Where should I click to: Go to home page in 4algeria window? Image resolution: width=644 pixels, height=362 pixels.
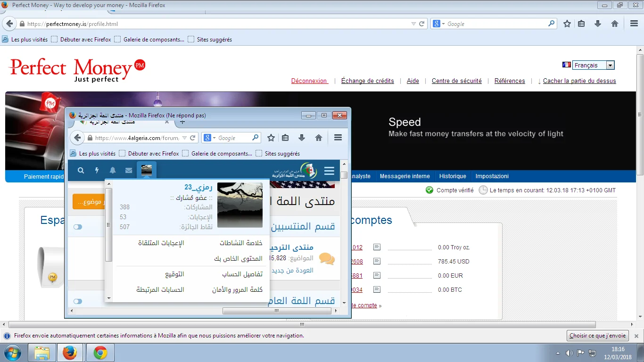click(319, 138)
